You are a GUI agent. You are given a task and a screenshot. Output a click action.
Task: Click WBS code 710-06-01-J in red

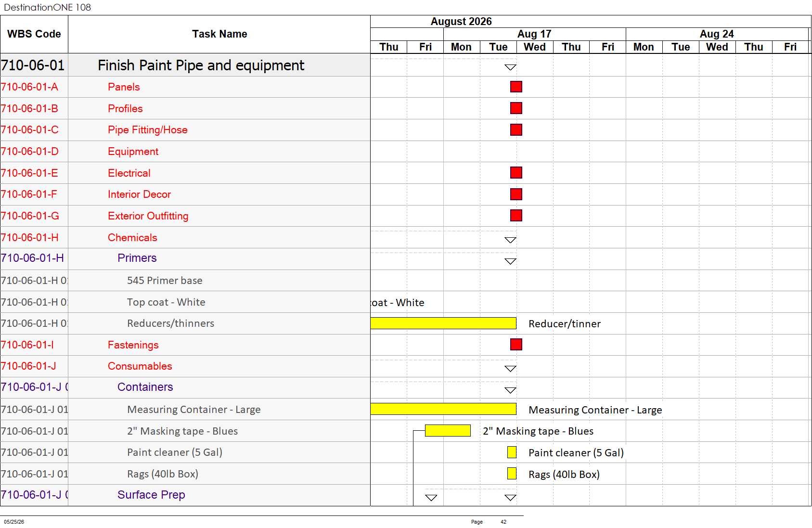click(x=28, y=366)
